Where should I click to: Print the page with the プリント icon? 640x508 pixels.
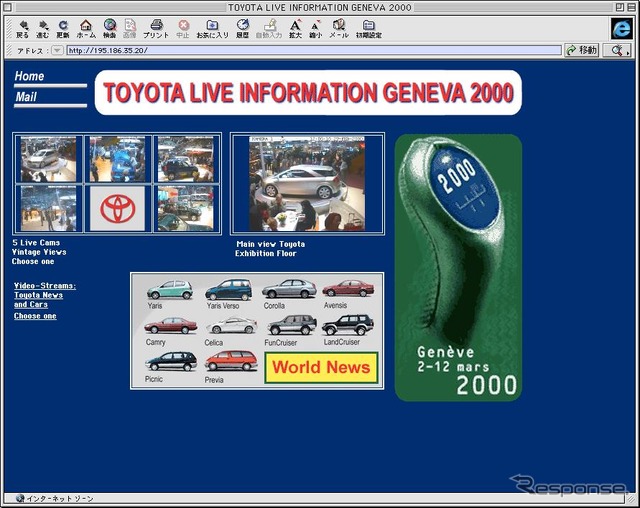click(156, 29)
